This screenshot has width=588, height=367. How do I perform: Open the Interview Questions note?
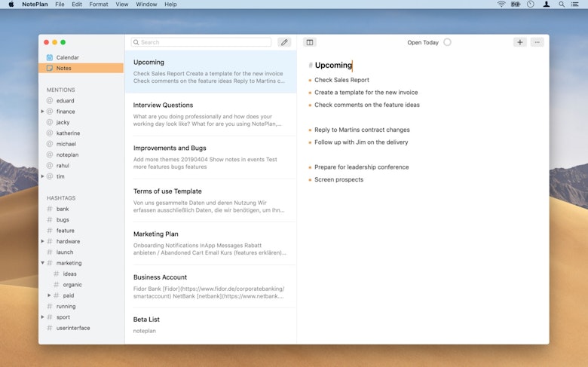pyautogui.click(x=211, y=115)
